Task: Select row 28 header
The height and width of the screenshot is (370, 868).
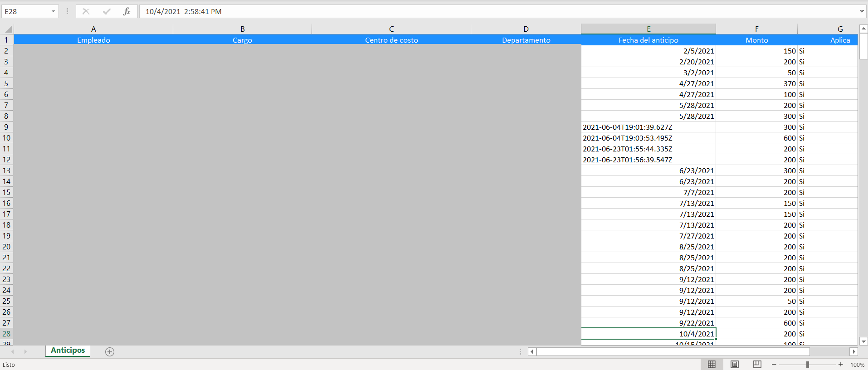Action: pyautogui.click(x=6, y=334)
